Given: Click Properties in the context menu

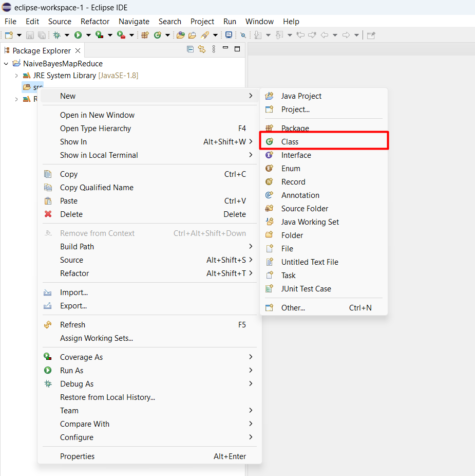Looking at the screenshot, I should (77, 456).
